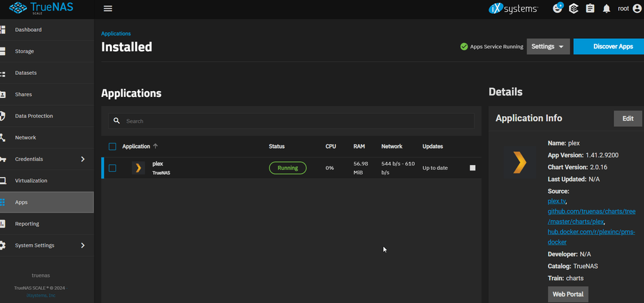Click the Apps grid icon
This screenshot has width=644, height=303.
2,202
